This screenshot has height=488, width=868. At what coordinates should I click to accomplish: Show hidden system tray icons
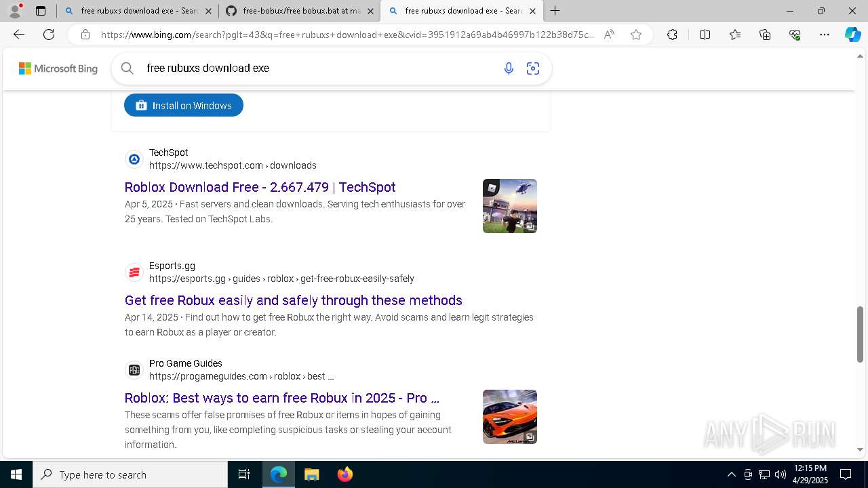pyautogui.click(x=731, y=474)
